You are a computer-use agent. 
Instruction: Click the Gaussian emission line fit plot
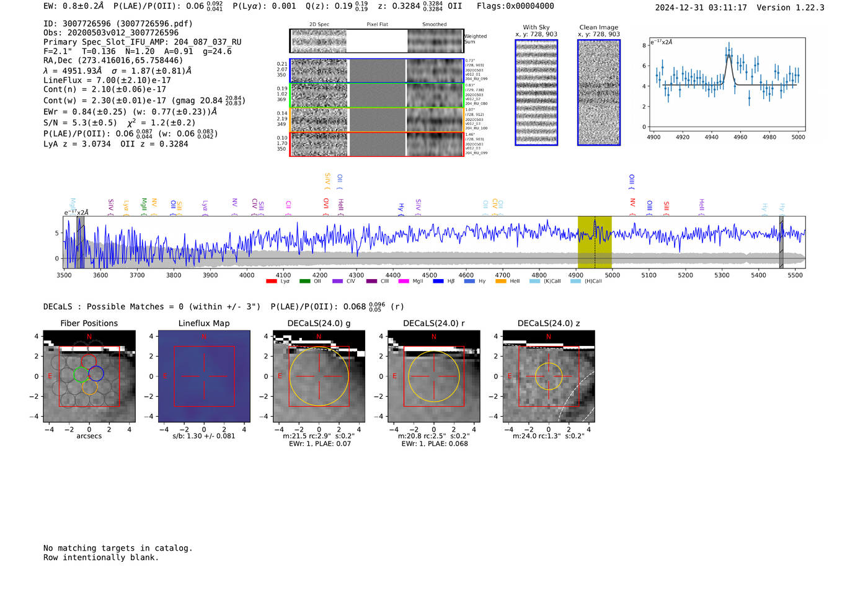[x=727, y=84]
